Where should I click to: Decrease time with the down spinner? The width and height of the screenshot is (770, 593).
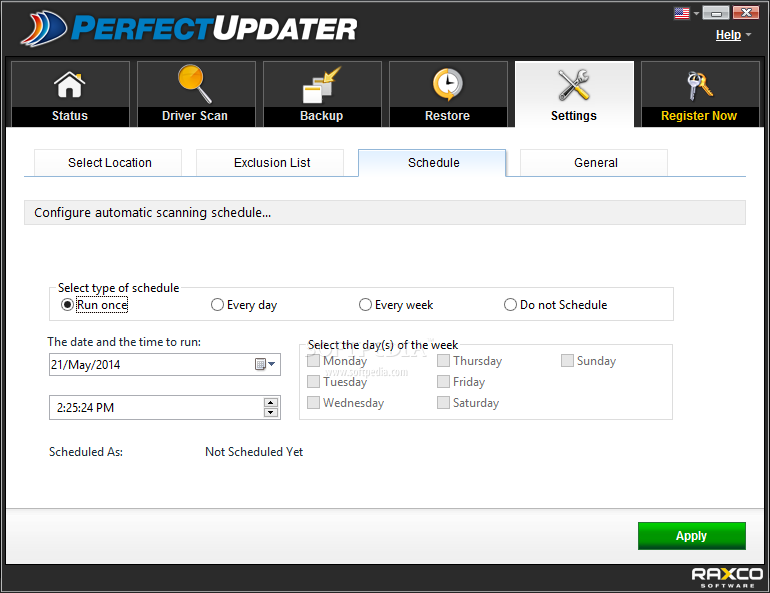click(x=271, y=412)
